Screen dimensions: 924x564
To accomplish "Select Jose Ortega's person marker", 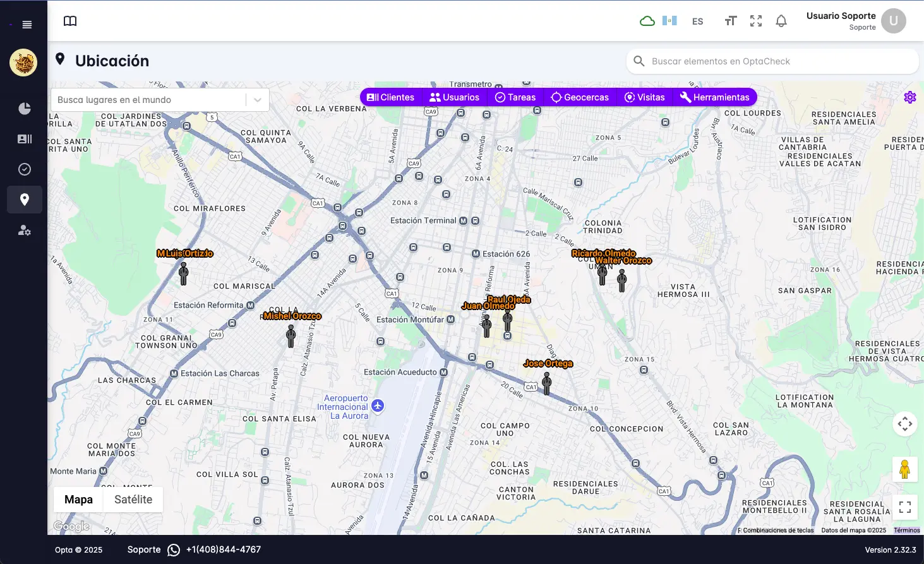I will 547,383.
